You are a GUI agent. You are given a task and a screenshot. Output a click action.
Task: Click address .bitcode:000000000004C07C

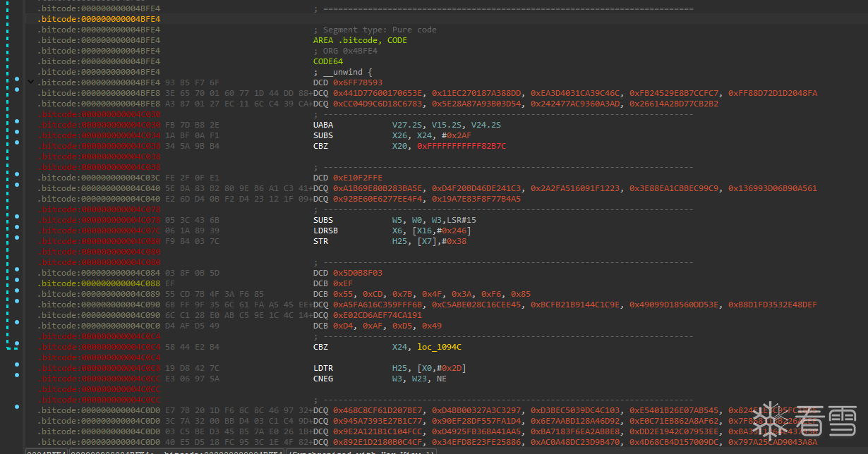coord(99,231)
